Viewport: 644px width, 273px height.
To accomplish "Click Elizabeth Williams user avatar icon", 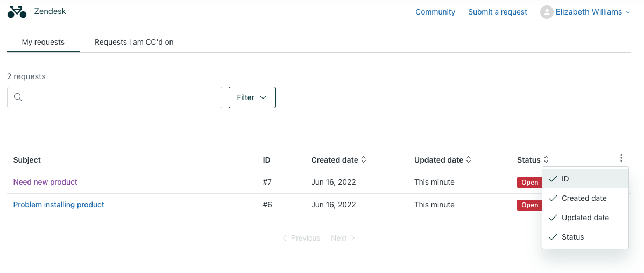I will point(547,12).
